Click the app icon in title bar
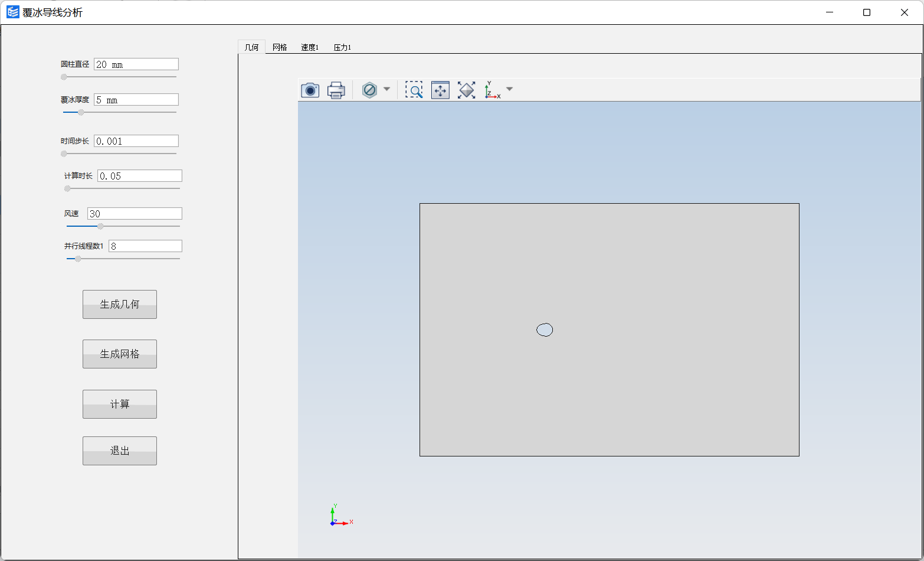Image resolution: width=924 pixels, height=561 pixels. (12, 12)
